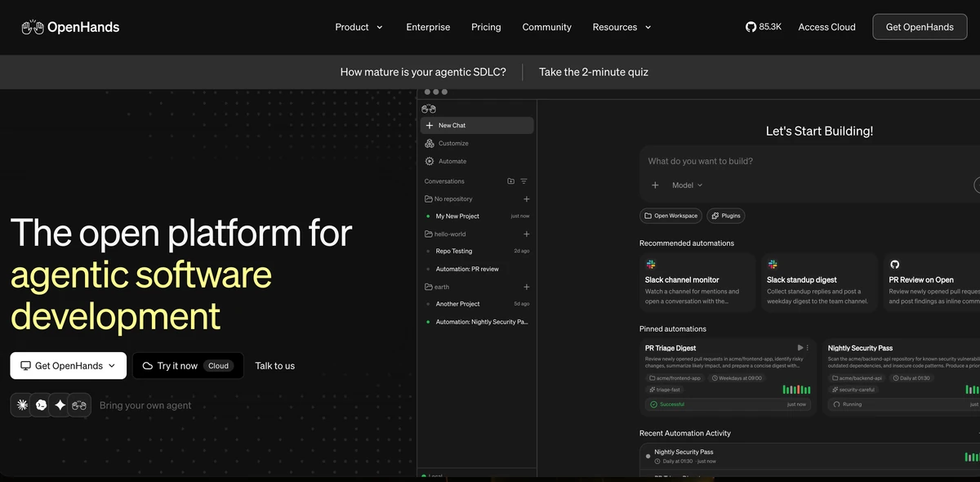Click Take the 2-minute quiz link
Screen dimensions: 980x482
tap(594, 72)
